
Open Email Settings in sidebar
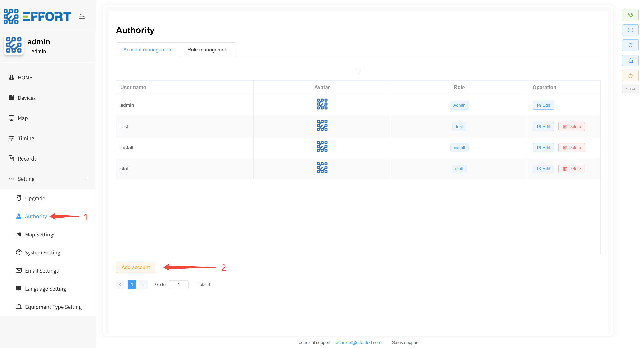(x=41, y=271)
